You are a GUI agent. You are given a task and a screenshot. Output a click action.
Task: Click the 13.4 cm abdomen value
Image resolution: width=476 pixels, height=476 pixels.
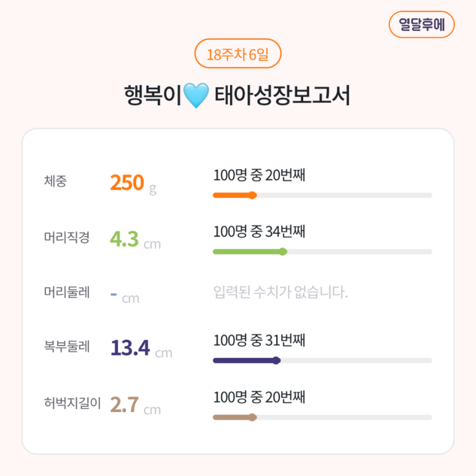[141, 349]
